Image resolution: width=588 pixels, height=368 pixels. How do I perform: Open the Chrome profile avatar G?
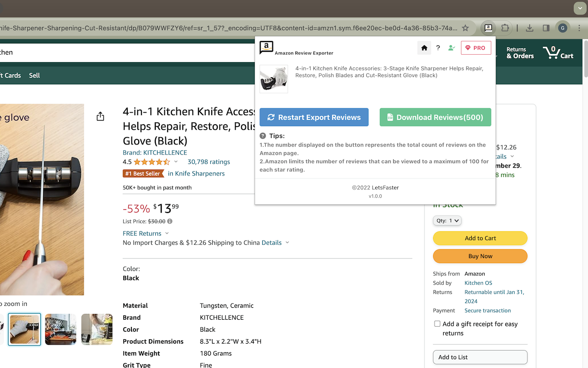562,28
